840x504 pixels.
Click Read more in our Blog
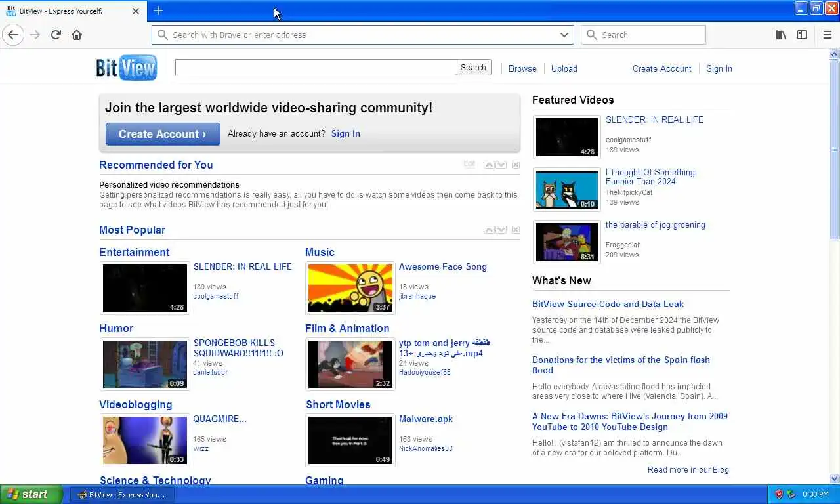tap(688, 470)
